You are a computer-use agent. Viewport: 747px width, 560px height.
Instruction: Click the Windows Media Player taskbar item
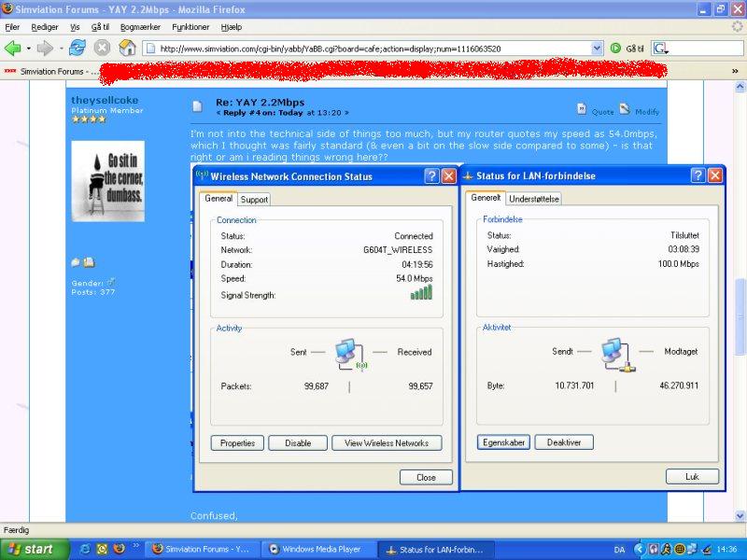(x=316, y=550)
